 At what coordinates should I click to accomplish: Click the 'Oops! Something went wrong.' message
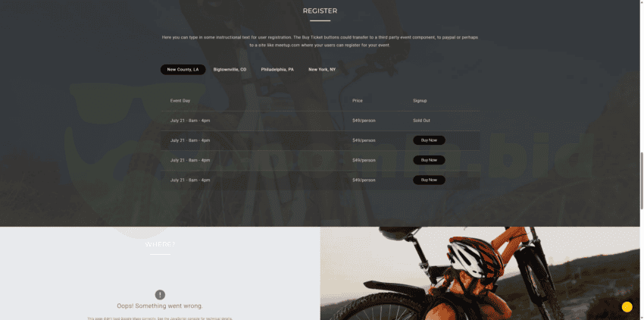[160, 306]
